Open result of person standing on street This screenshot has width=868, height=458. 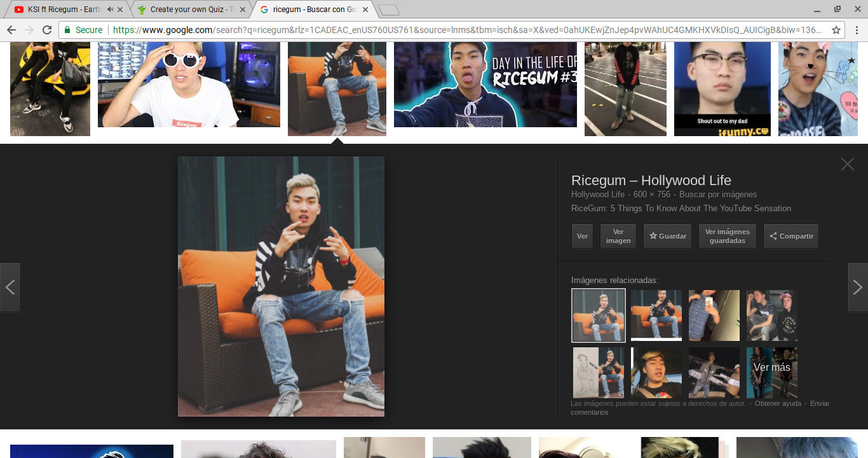(x=625, y=89)
